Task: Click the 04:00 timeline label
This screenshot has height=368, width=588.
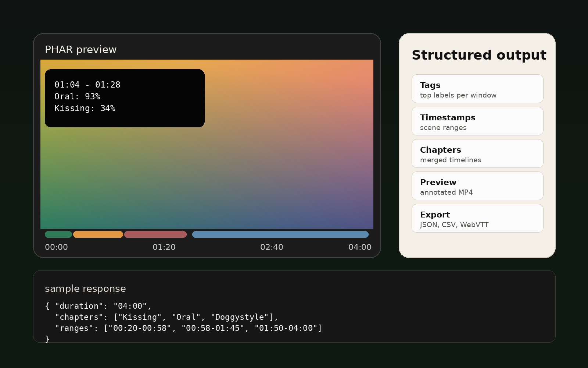Action: [360, 247]
